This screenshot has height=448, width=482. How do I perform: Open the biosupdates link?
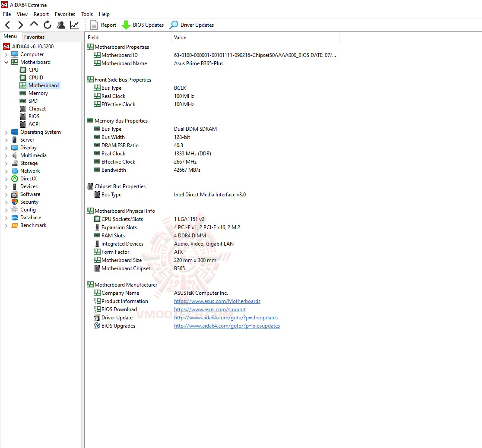point(227,326)
